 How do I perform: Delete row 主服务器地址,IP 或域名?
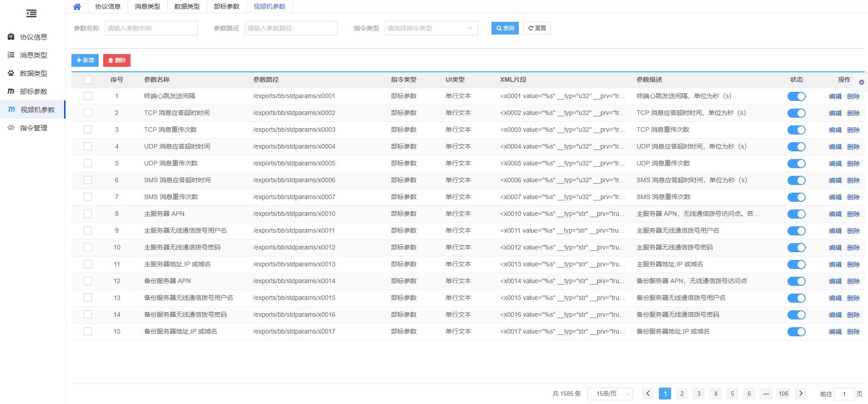coord(853,264)
